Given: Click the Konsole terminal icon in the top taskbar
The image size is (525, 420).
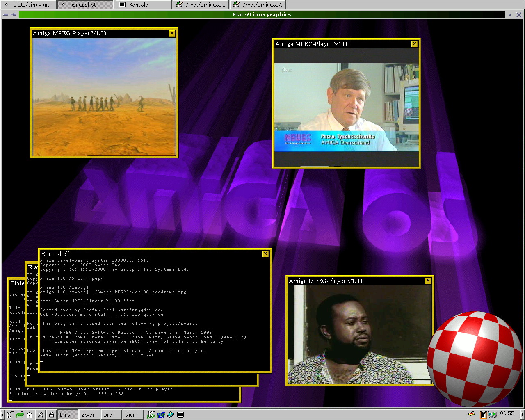Looking at the screenshot, I should click(122, 5).
